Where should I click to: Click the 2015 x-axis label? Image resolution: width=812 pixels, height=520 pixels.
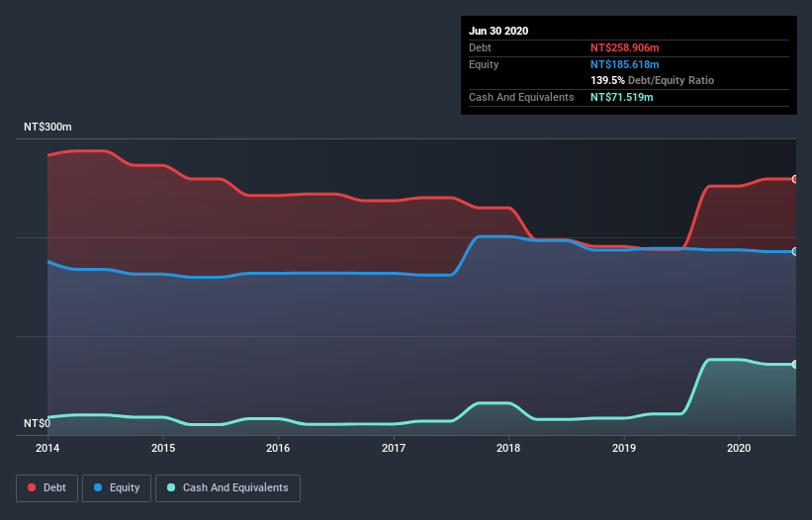click(x=163, y=448)
